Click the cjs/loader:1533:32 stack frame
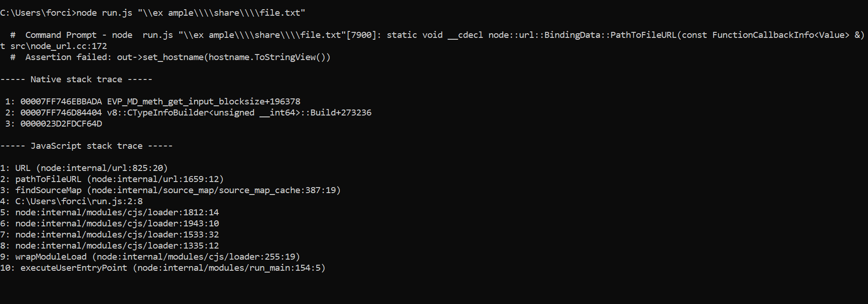The image size is (868, 304). (117, 235)
